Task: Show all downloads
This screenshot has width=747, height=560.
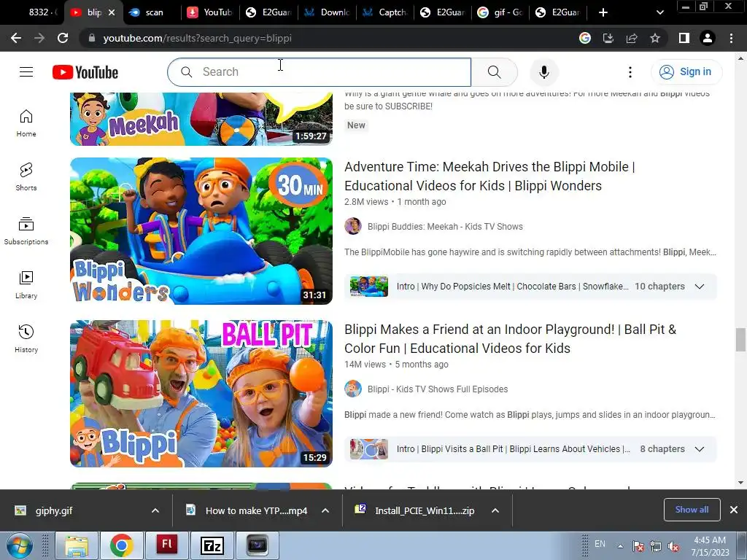Action: pos(692,510)
